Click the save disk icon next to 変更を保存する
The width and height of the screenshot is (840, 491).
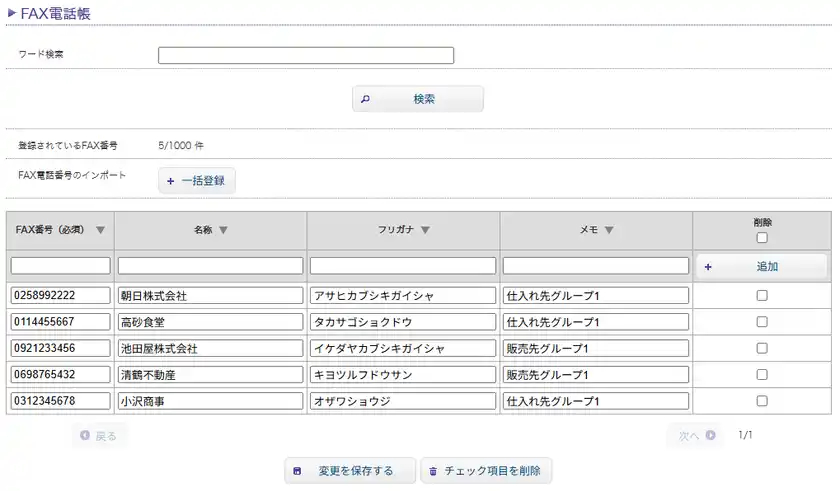point(297,471)
